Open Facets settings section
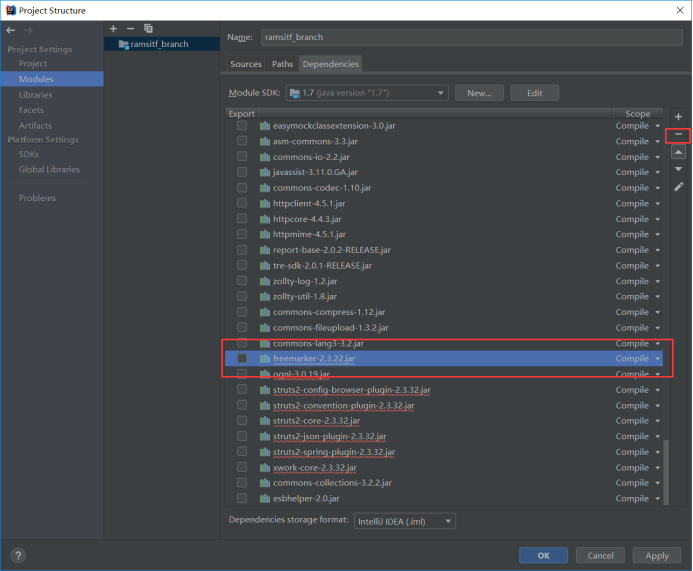 [x=31, y=110]
